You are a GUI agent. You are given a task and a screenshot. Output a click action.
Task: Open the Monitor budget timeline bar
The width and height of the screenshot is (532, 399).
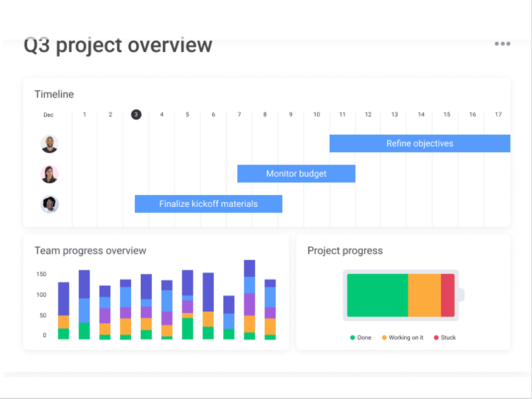coord(296,174)
